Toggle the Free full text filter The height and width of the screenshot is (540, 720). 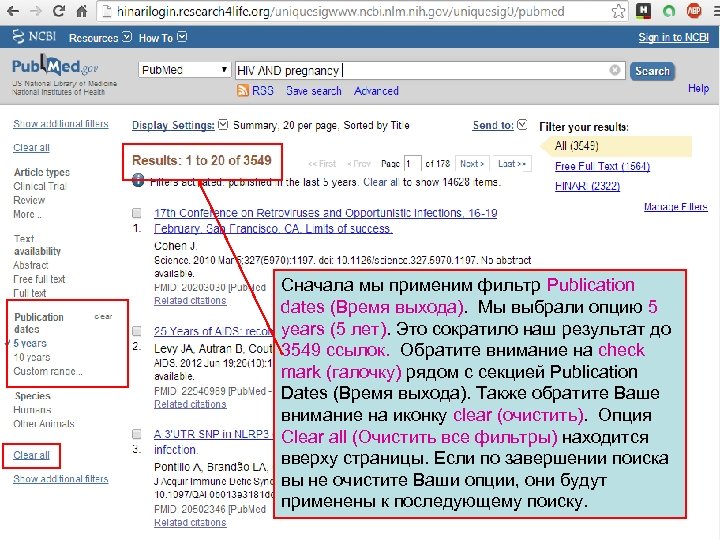tap(39, 279)
